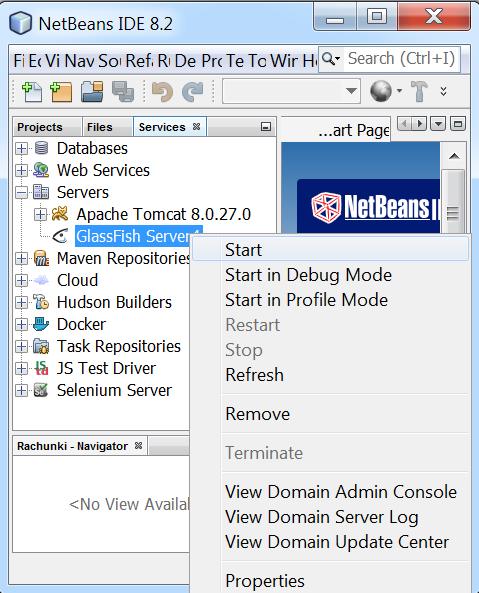
Task: Click the JS Test Driver icon
Action: point(41,368)
